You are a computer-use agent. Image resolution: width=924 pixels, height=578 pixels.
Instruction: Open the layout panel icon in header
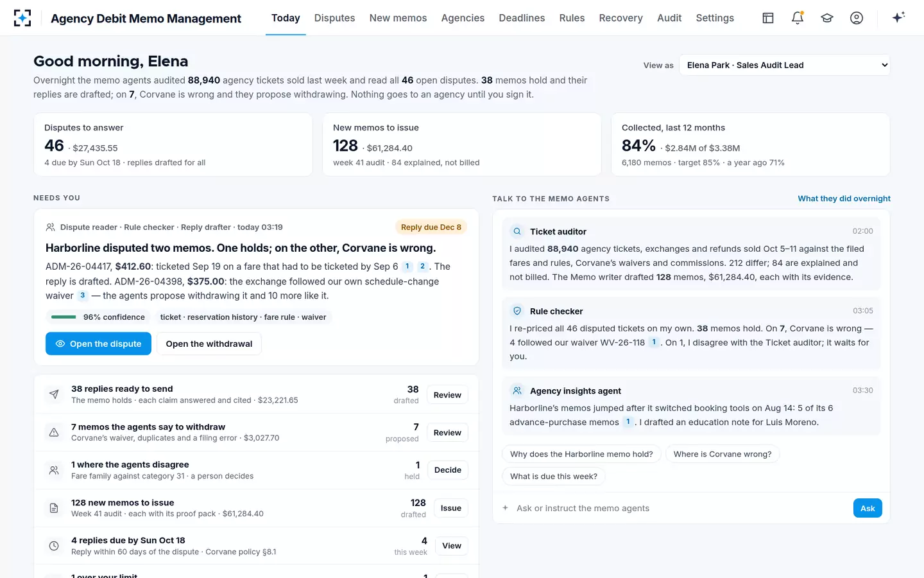768,18
